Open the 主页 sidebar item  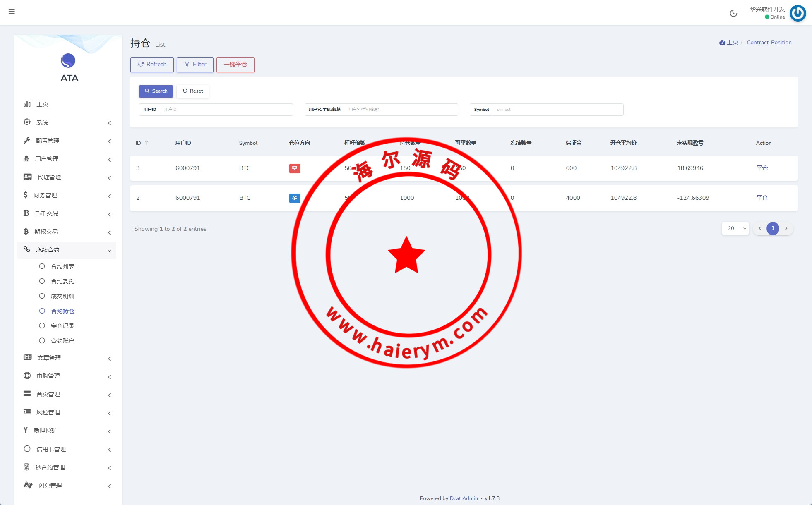click(42, 104)
